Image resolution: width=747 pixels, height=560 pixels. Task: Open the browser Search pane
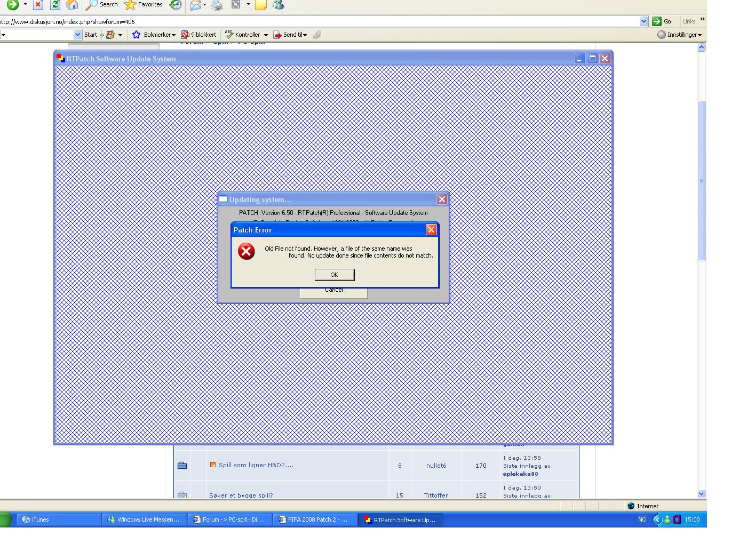coord(101,4)
